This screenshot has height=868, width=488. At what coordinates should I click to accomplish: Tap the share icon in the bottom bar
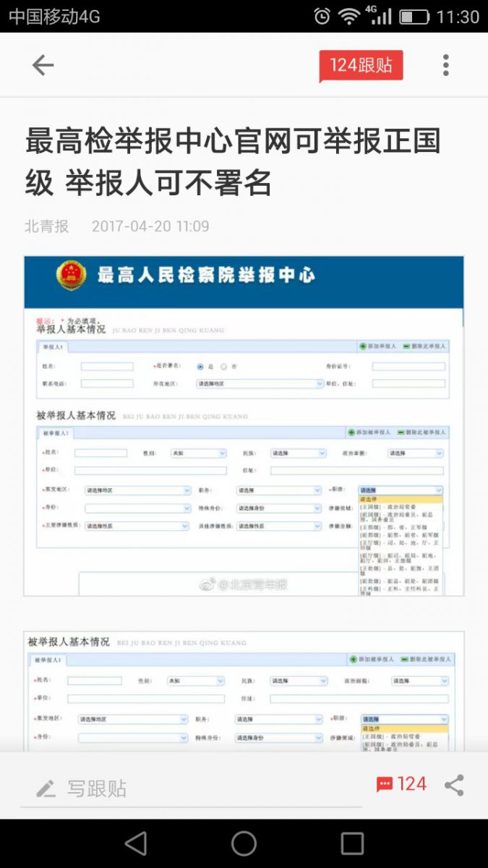[454, 785]
